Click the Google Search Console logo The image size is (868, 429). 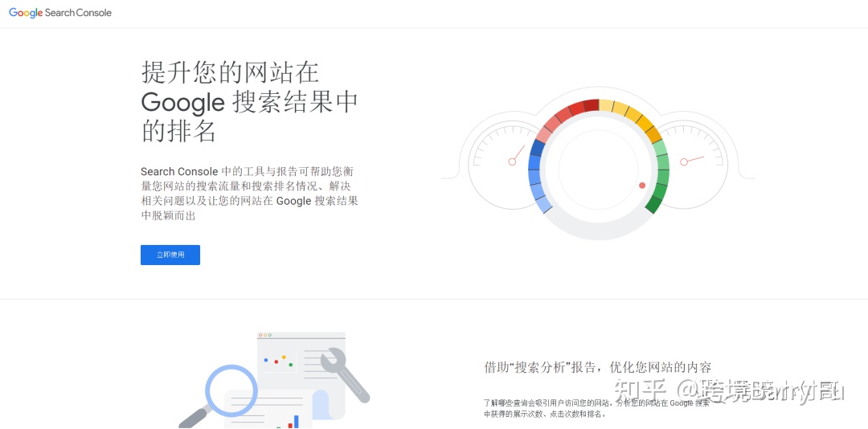60,13
